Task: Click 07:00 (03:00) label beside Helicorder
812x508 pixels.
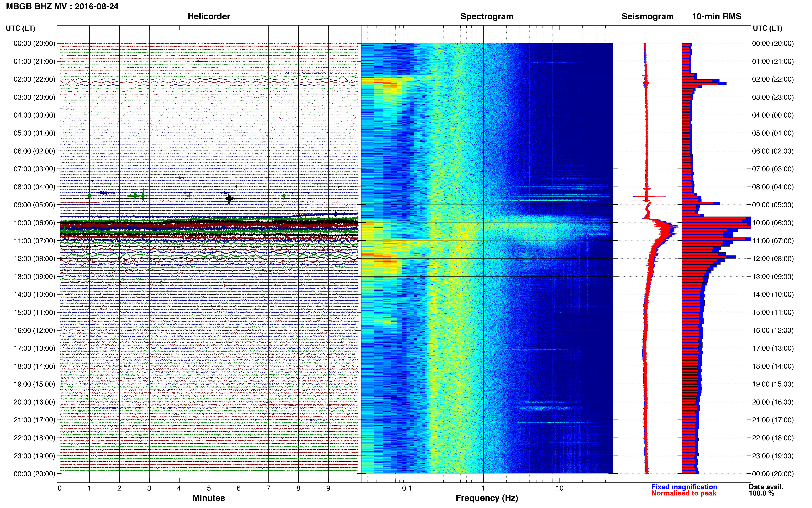Action: point(34,169)
